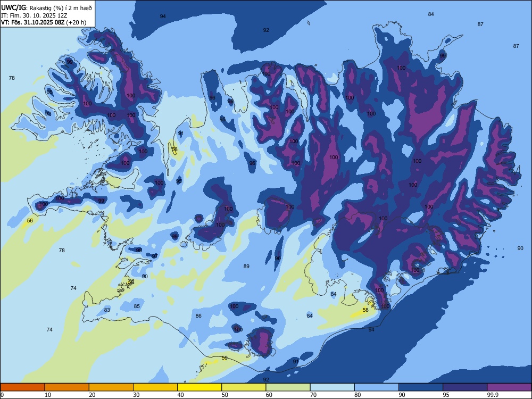Click the legend tick label '10'
Image resolution: width=532 pixels, height=399 pixels.
(48, 395)
